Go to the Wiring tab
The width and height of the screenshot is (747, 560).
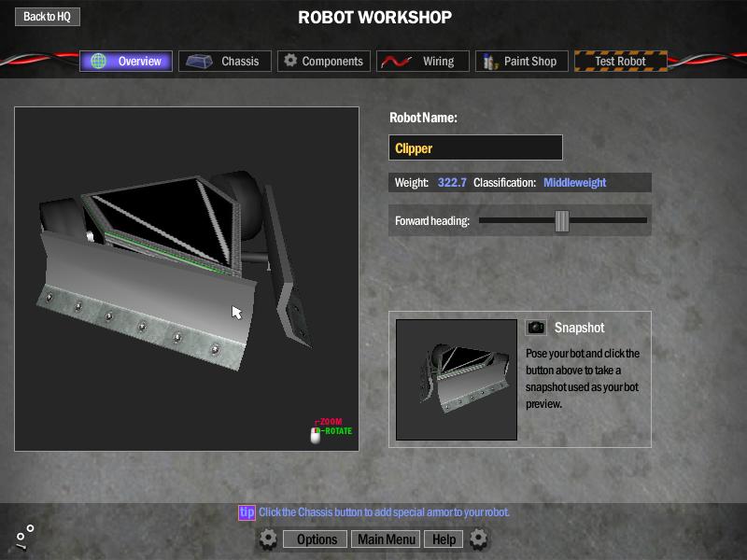pos(423,61)
